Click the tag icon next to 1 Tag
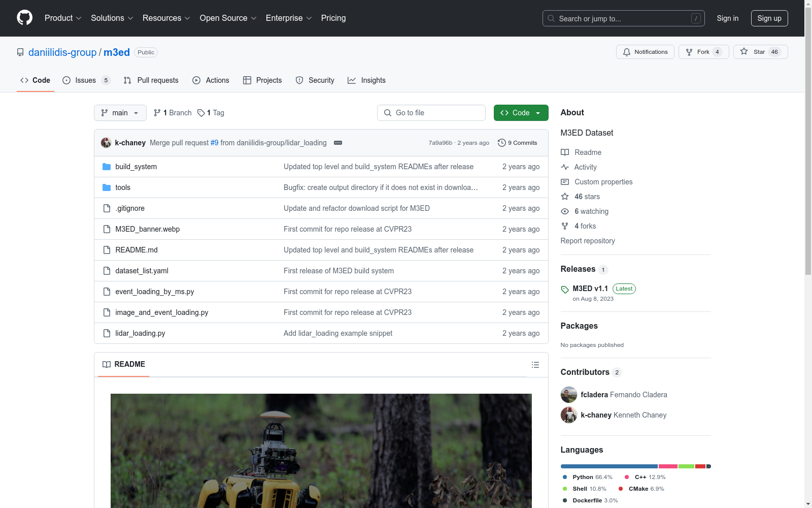Viewport: 812px width, 508px height. tap(201, 113)
